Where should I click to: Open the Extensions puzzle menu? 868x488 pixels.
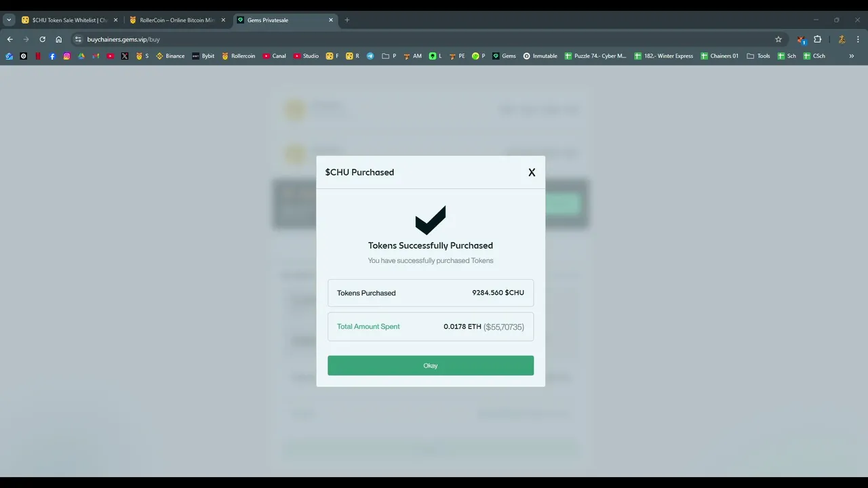coord(818,39)
